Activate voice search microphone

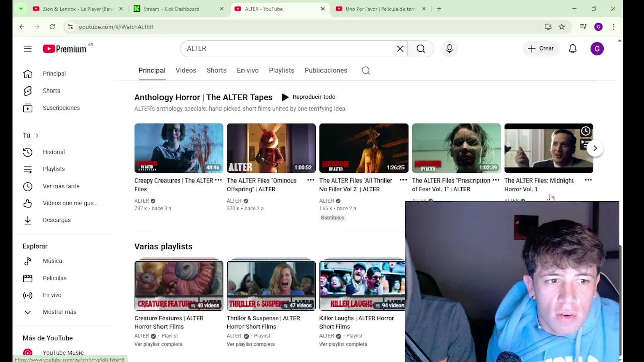[x=449, y=49]
